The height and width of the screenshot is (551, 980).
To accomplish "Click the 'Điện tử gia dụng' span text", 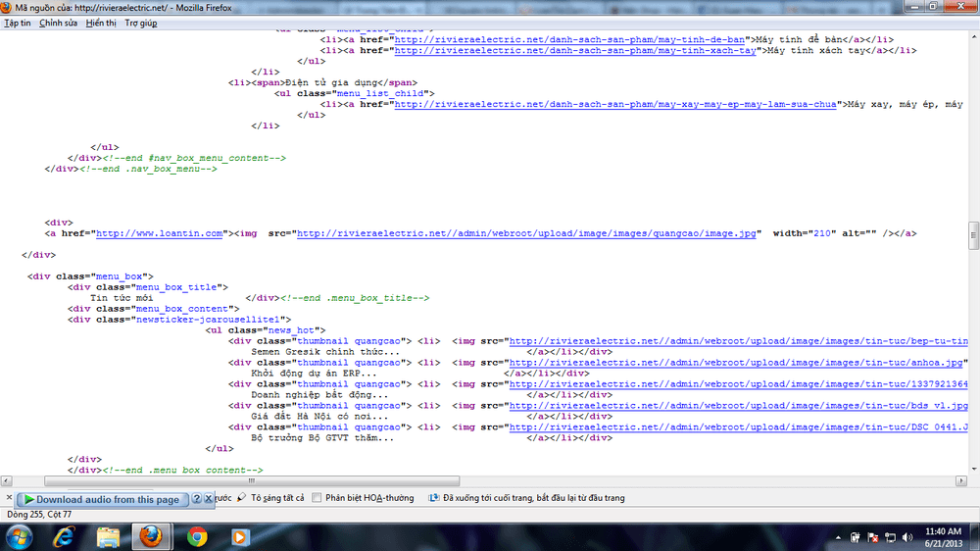I will tap(331, 82).
